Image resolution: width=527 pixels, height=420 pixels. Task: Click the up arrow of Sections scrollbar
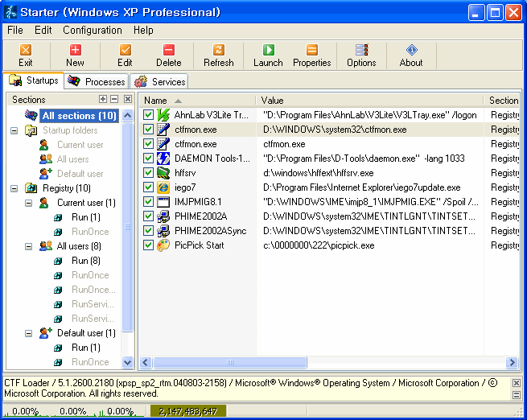pos(127,116)
